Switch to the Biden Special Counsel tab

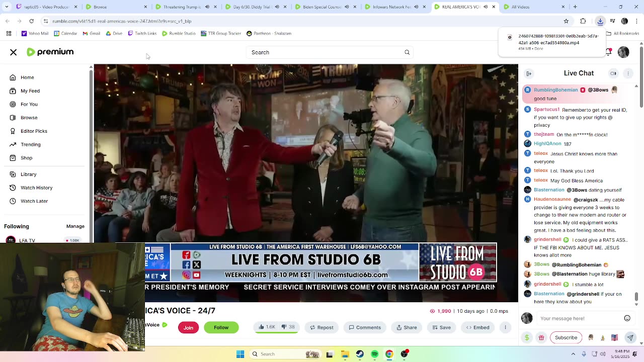pos(326,7)
